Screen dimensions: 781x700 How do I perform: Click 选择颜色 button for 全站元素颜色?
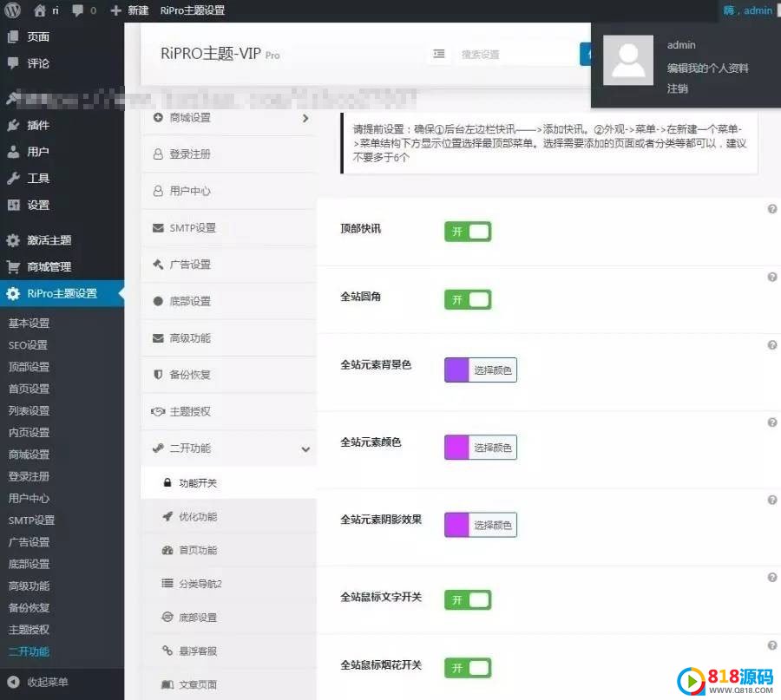coord(493,447)
